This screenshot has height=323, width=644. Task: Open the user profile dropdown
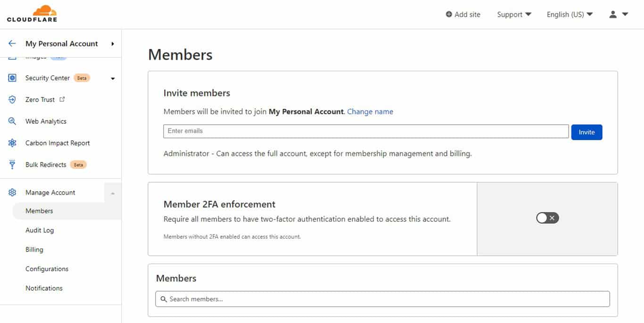coord(619,15)
